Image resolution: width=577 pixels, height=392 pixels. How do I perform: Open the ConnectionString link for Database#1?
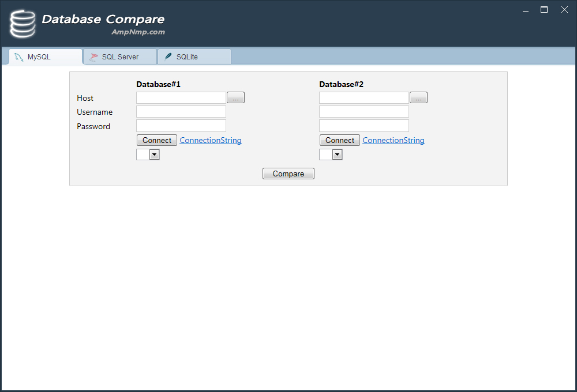click(x=211, y=141)
